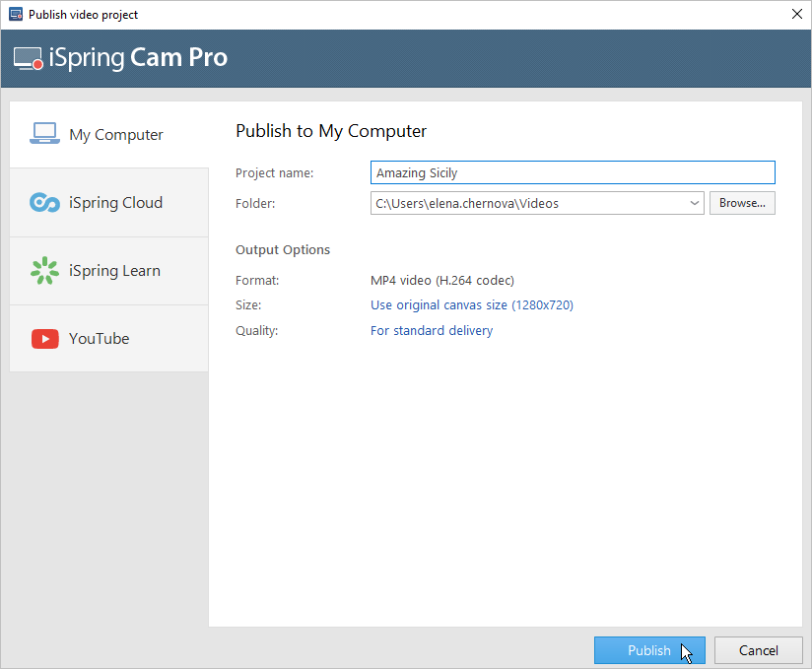Open the YouTube publishing tab
Image resolution: width=812 pixels, height=669 pixels.
click(x=109, y=339)
